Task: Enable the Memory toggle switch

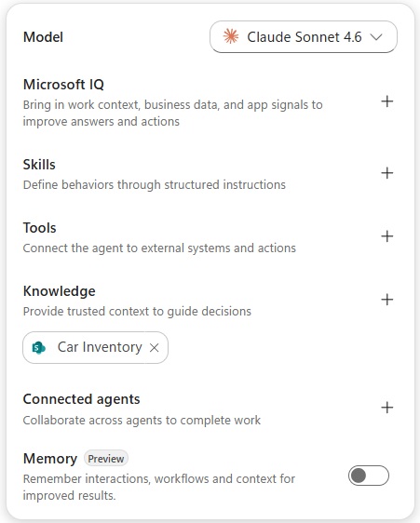Action: (x=369, y=476)
